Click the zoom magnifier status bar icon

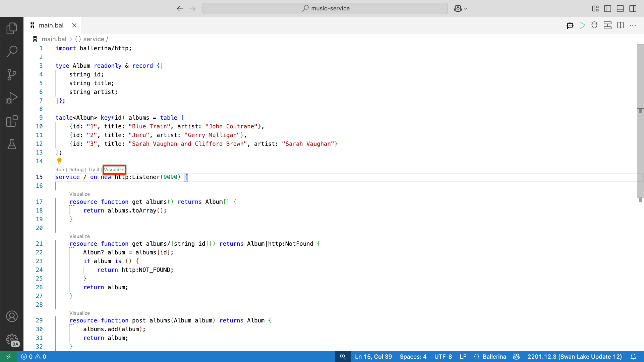click(343, 357)
